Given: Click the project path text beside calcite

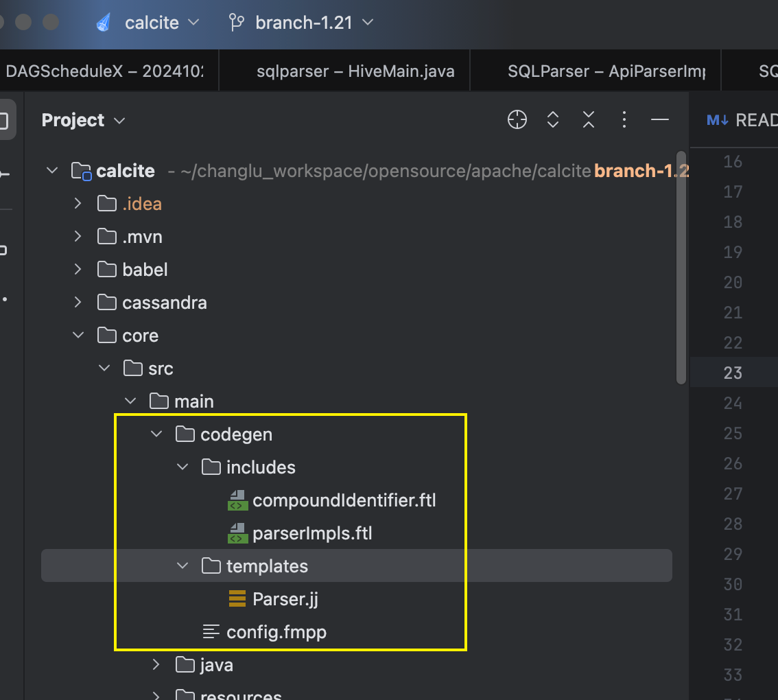Looking at the screenshot, I should 379,171.
